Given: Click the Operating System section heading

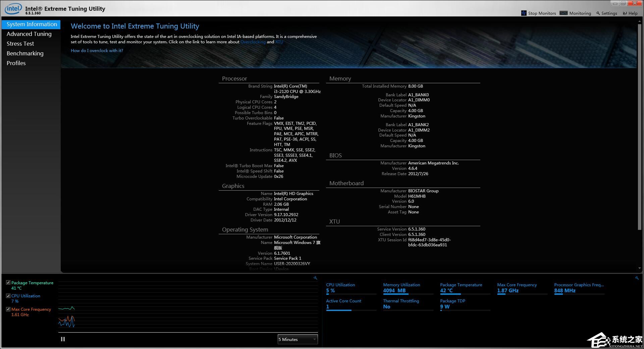Looking at the screenshot, I should point(245,230).
